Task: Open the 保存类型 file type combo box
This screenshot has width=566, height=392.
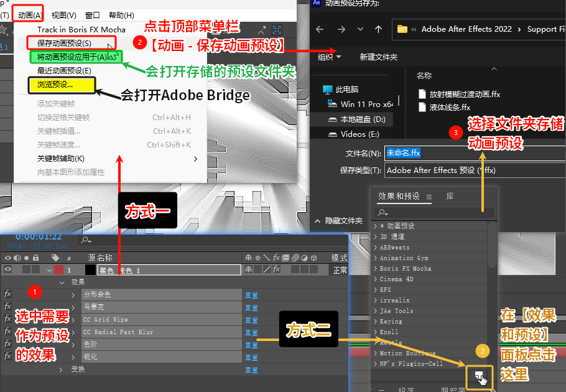Action: 475,170
